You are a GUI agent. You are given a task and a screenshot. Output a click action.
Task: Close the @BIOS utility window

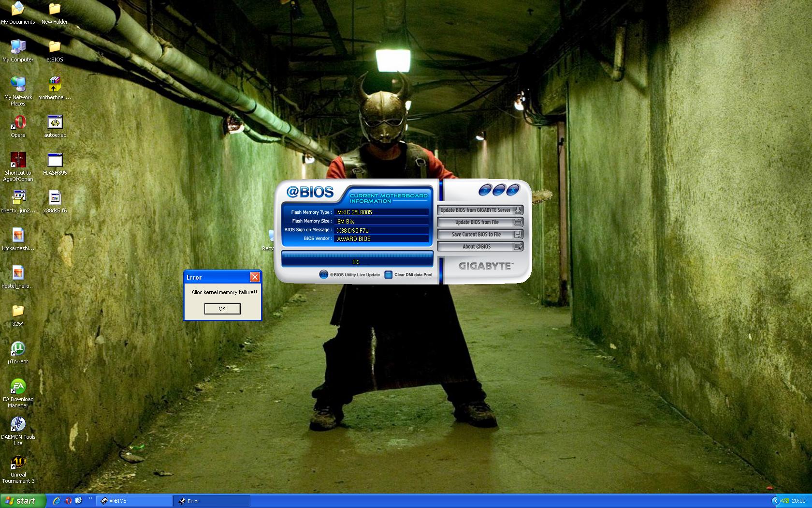point(513,190)
